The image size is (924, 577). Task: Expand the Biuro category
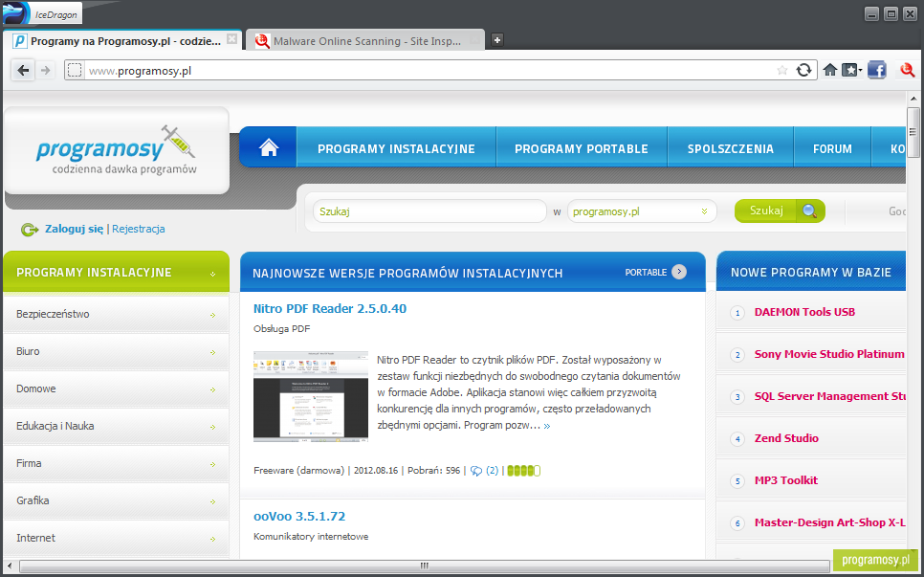click(x=116, y=351)
